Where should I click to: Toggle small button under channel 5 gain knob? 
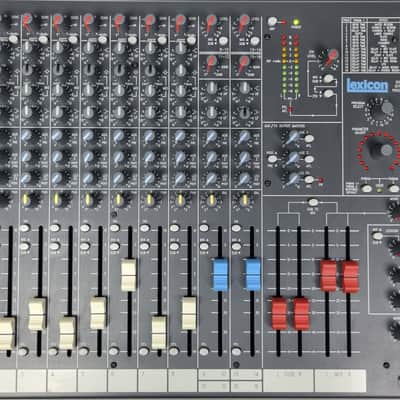click(x=103, y=40)
